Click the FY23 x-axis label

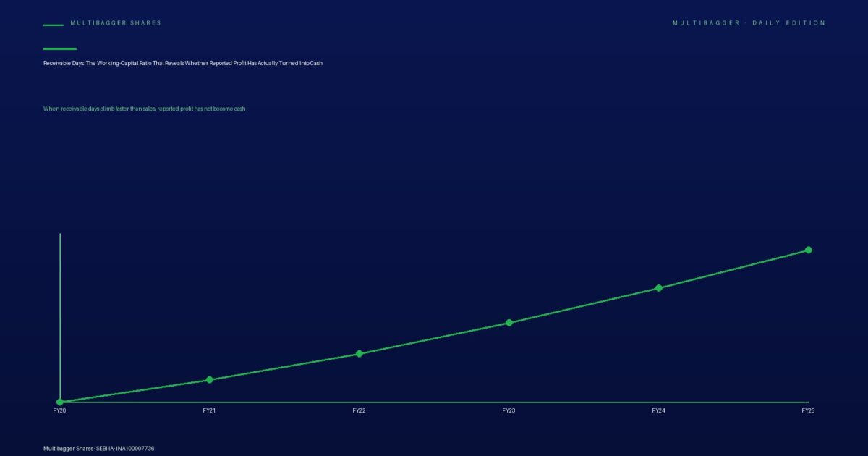(509, 410)
